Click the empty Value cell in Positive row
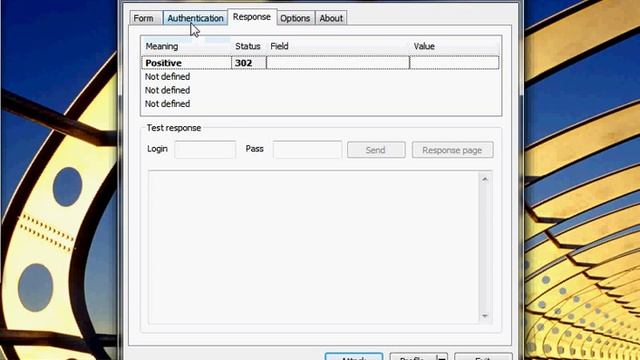The height and width of the screenshot is (360, 640). 454,63
